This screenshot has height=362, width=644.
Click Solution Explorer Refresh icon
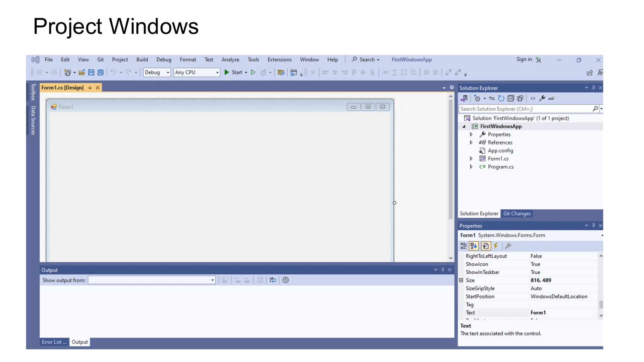coord(501,98)
